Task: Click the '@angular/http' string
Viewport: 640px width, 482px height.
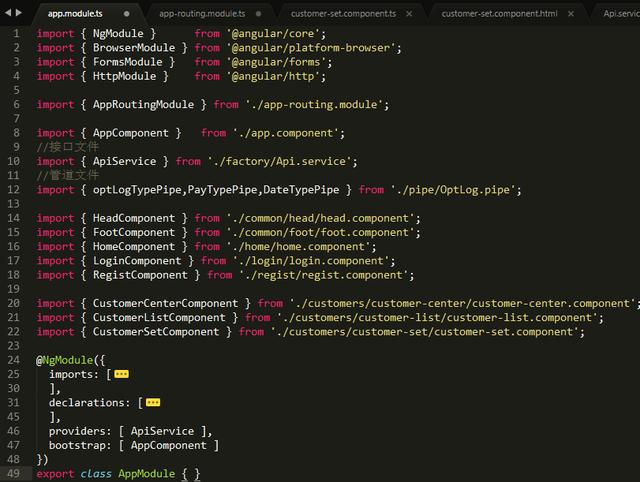Action: [273, 76]
